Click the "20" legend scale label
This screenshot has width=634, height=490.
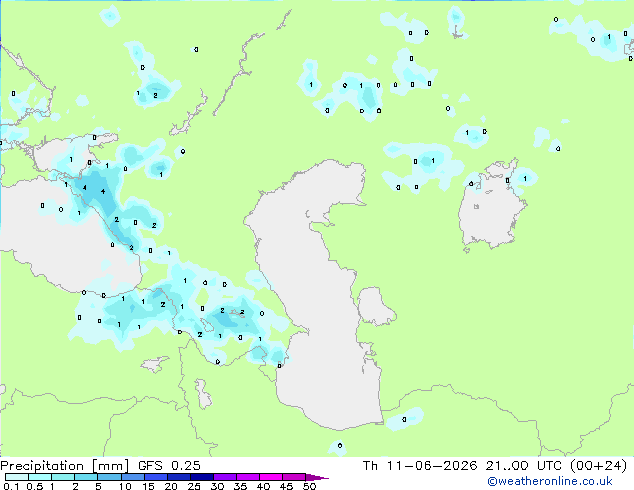coord(171,486)
